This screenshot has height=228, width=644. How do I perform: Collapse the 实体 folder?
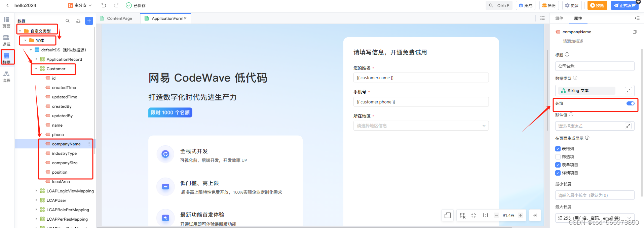26,40
